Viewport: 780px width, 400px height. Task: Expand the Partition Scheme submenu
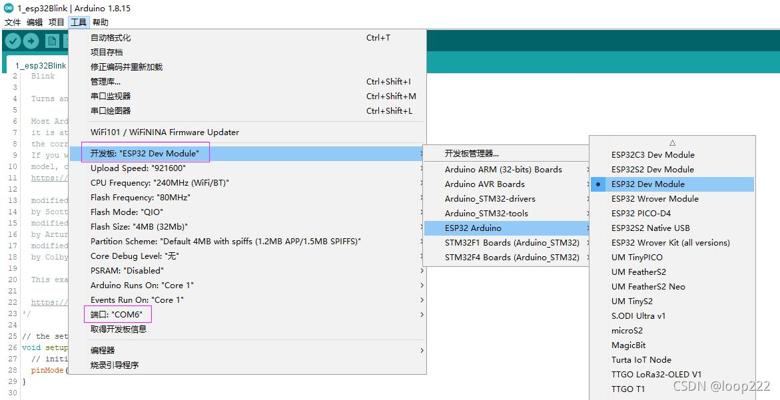pyautogui.click(x=247, y=241)
